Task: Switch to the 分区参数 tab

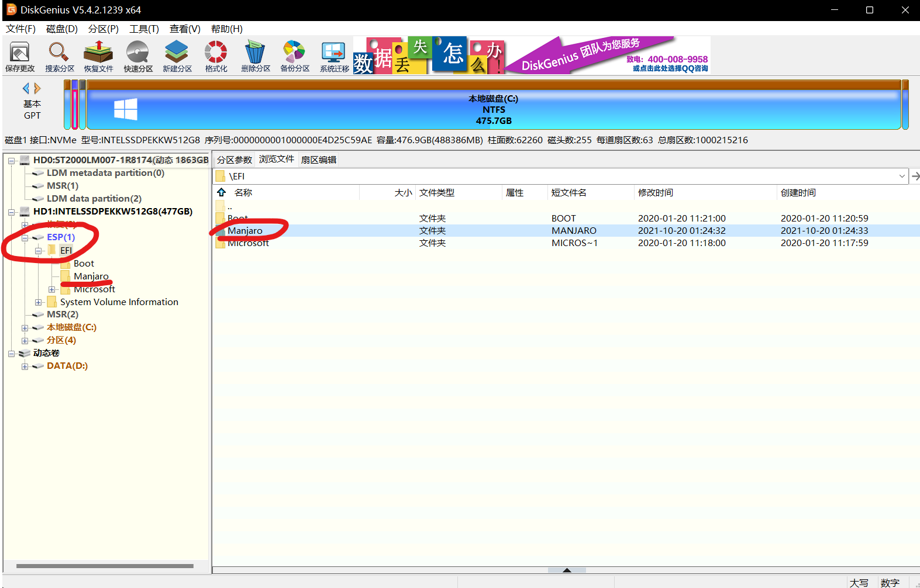Action: [x=235, y=160]
